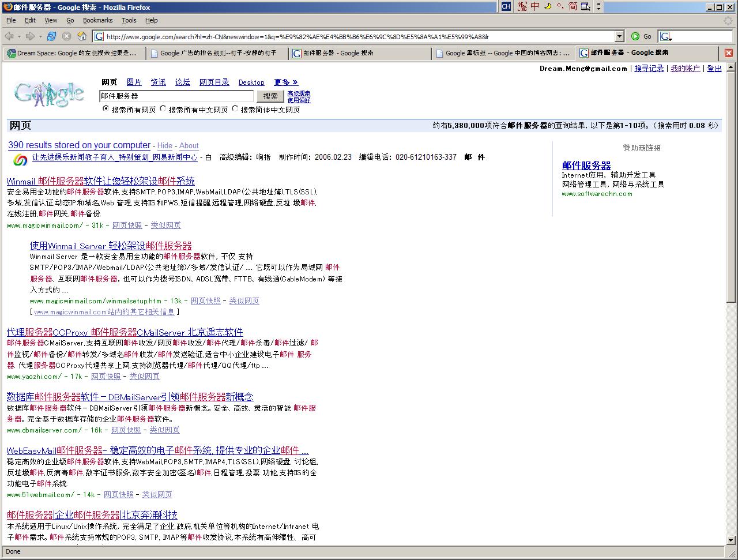
Task: Toggle the 中 Chinese input mode icon
Action: pos(535,6)
